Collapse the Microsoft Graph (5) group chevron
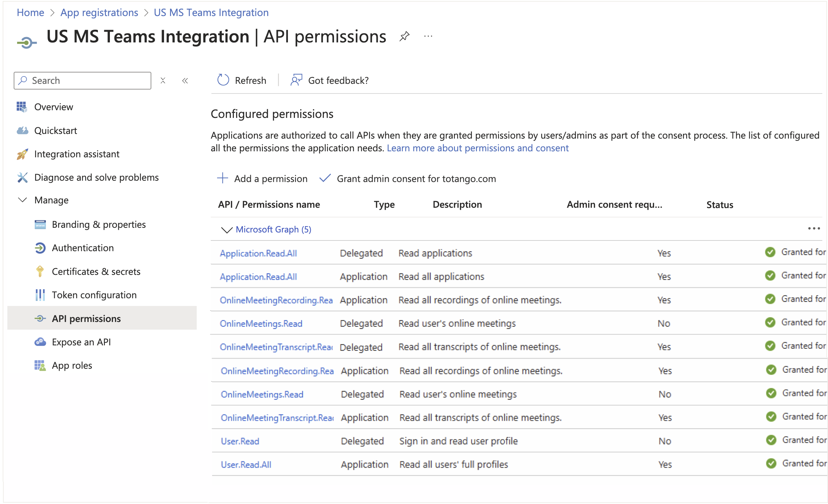Image resolution: width=828 pixels, height=504 pixels. click(x=227, y=230)
